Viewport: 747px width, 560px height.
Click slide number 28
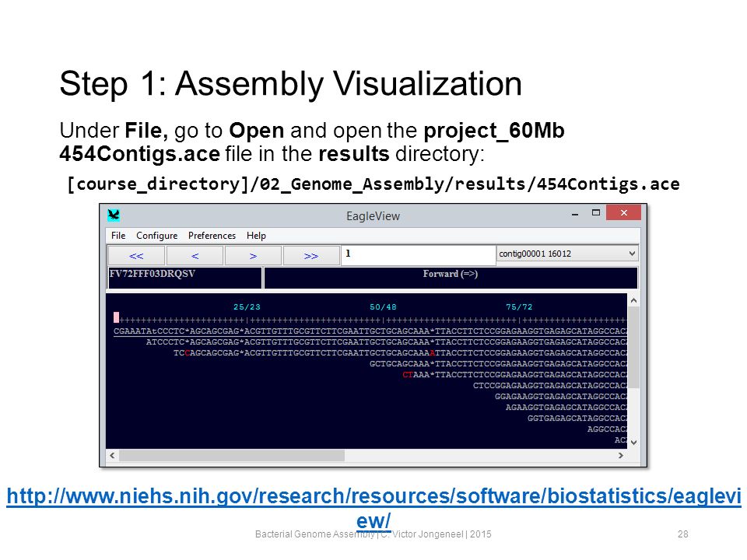[682, 534]
